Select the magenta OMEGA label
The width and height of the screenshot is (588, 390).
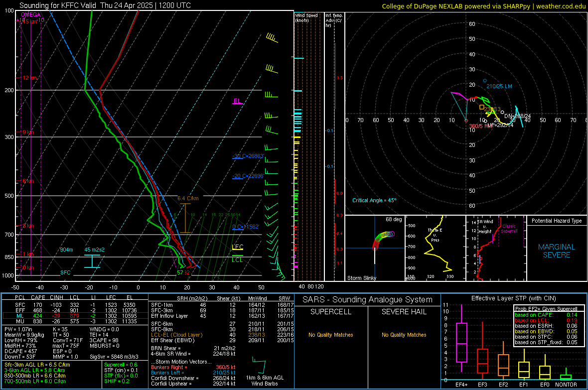tap(31, 14)
